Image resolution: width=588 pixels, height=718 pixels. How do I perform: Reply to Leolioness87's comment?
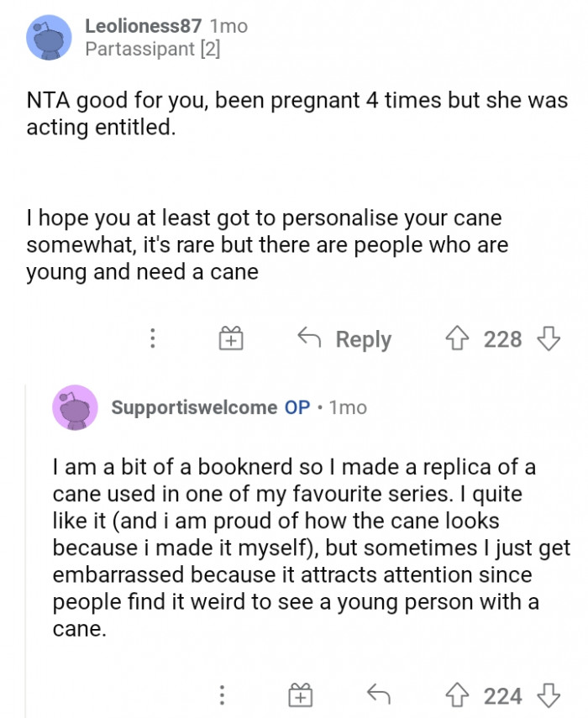(x=345, y=339)
